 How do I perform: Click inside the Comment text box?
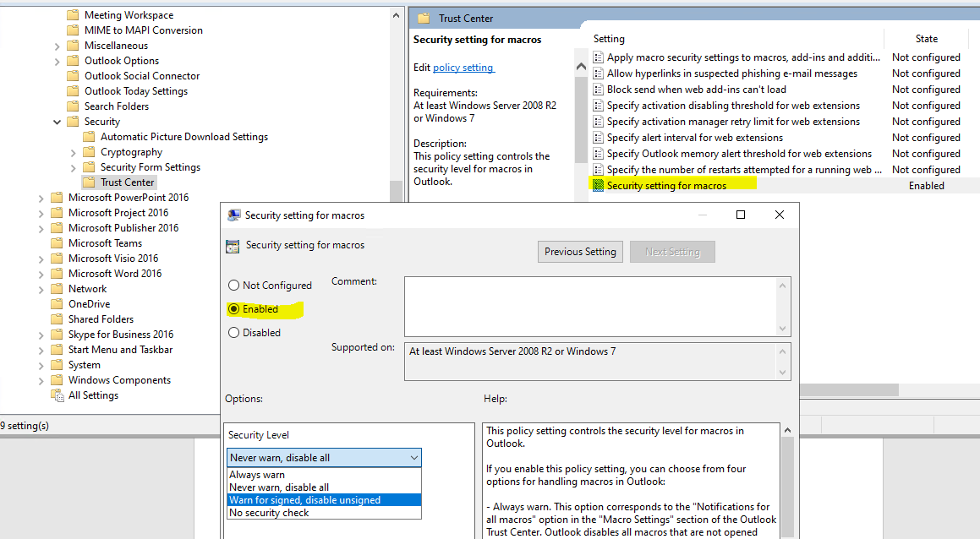591,307
